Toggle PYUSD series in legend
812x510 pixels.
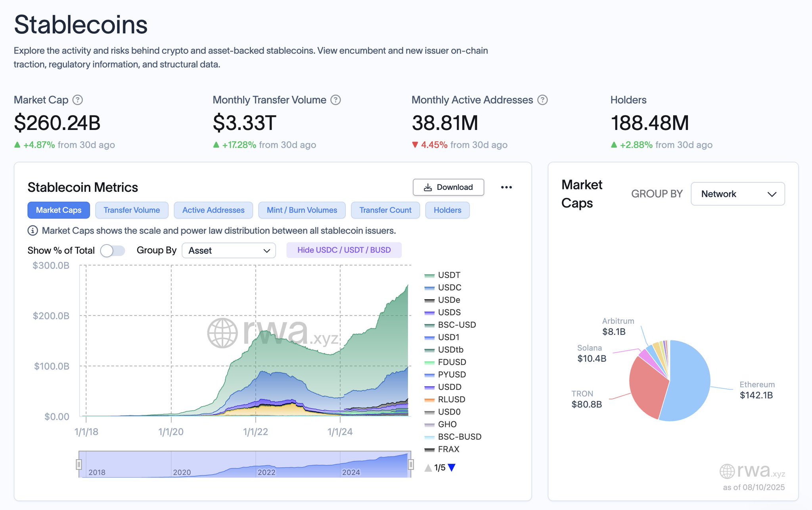point(445,374)
